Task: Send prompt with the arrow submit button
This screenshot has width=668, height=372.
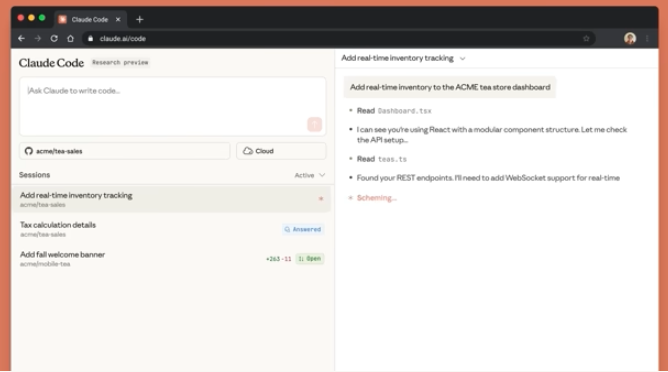Action: 314,124
